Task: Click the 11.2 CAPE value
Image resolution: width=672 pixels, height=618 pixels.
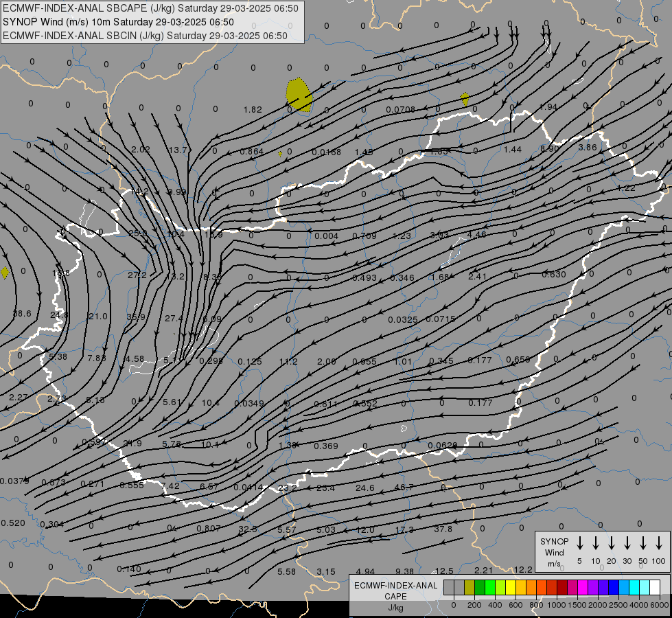Action: 288,362
